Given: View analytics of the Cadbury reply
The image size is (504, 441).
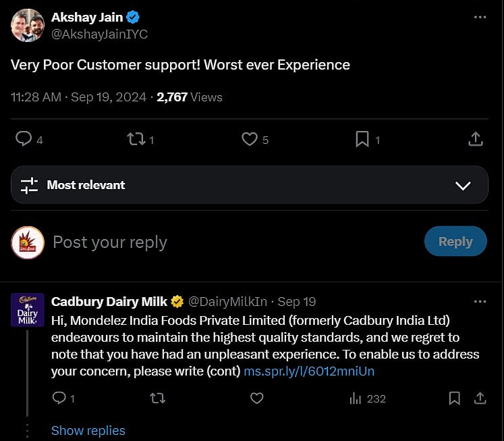Looking at the screenshot, I should tap(356, 398).
